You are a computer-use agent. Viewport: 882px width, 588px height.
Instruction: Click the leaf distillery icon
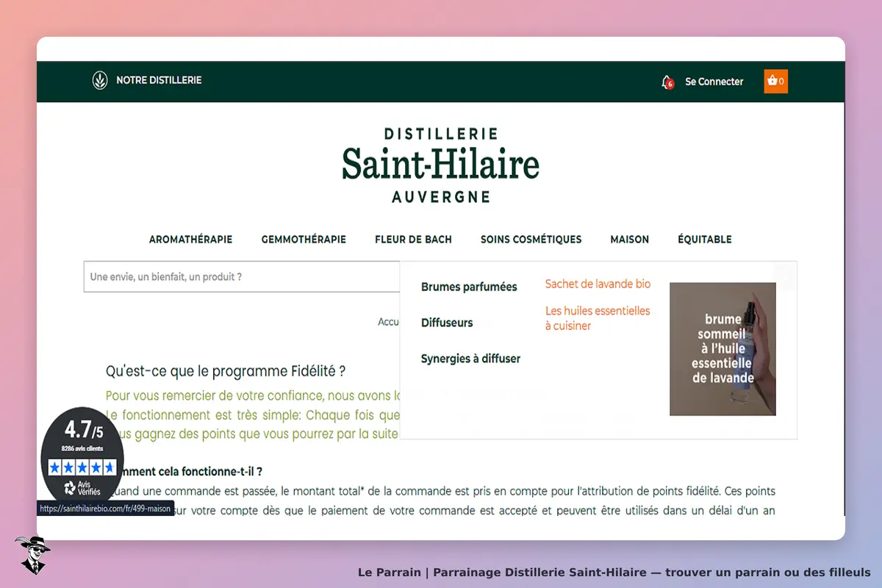pyautogui.click(x=99, y=80)
